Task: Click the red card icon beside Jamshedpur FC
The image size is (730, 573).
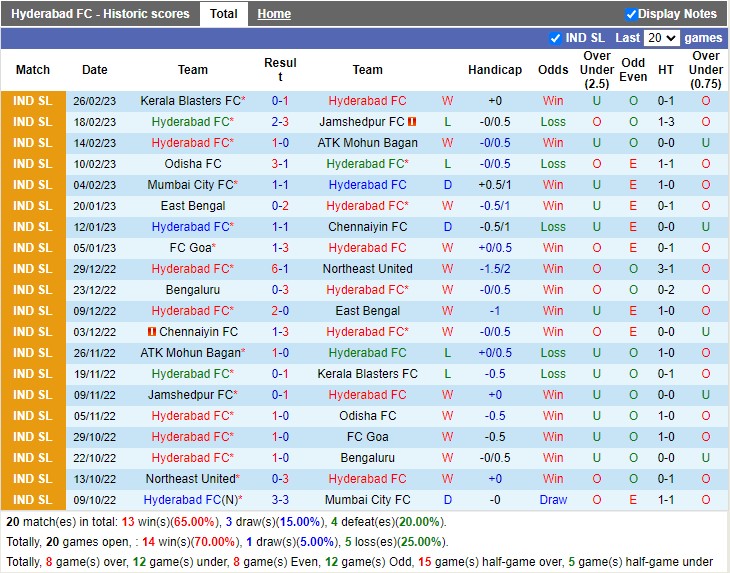Action: [412, 122]
